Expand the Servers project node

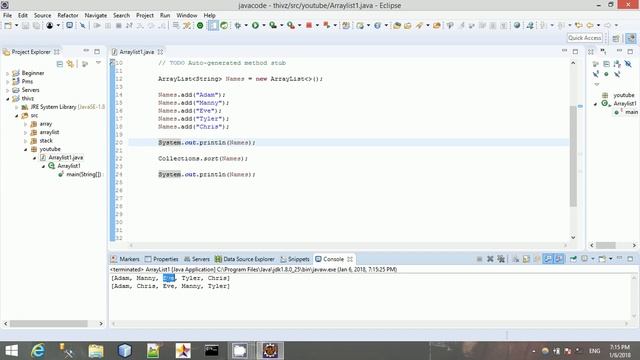pyautogui.click(x=7, y=90)
